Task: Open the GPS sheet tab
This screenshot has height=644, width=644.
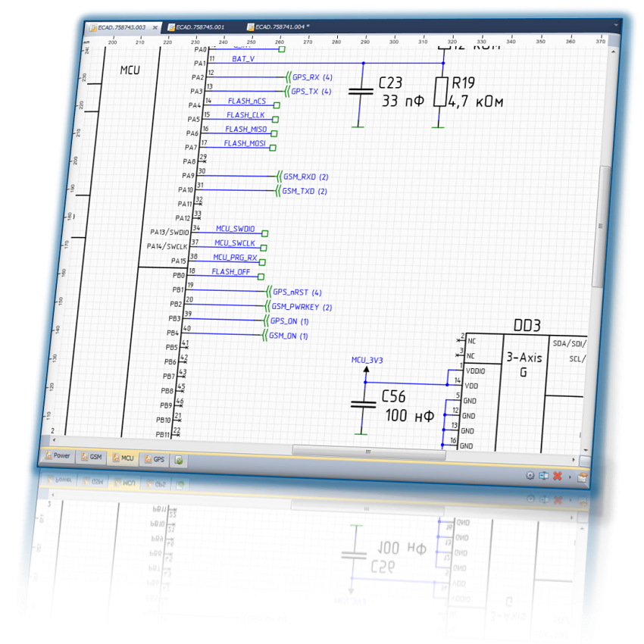Action: coord(155,459)
